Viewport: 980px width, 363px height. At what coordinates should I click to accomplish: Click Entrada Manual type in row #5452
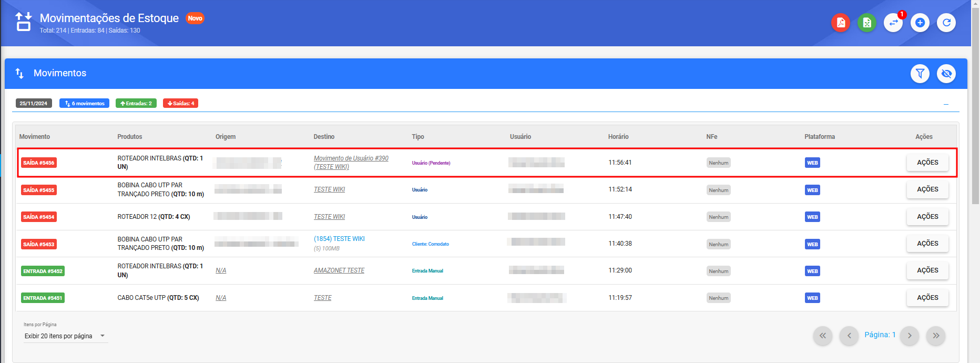427,271
